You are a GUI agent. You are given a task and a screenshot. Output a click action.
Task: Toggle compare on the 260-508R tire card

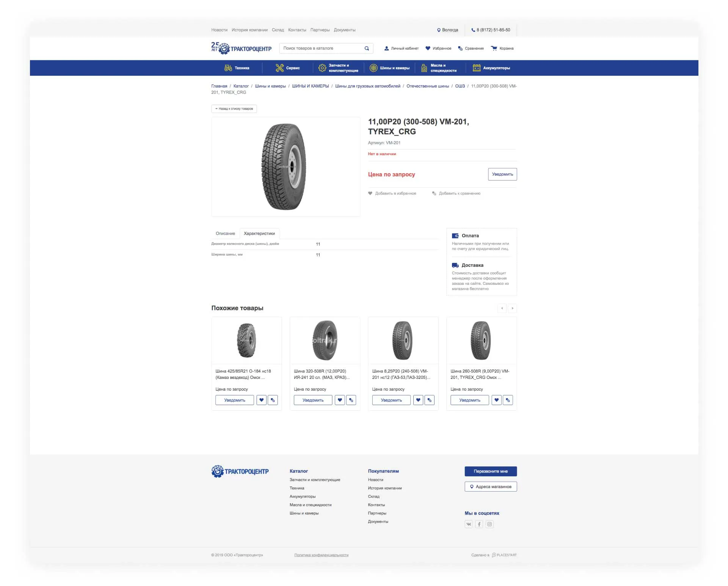(508, 400)
